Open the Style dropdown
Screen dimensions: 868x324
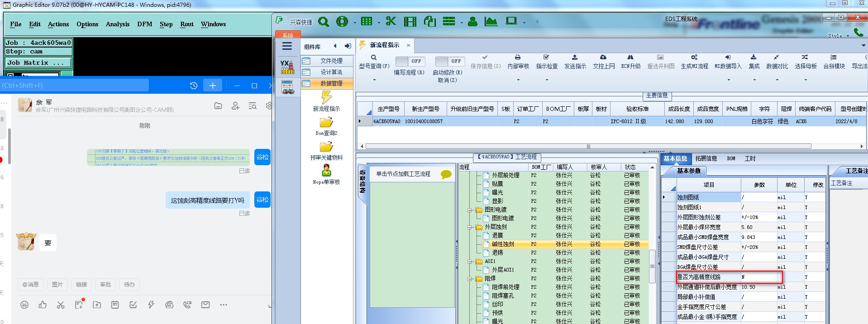(x=838, y=36)
